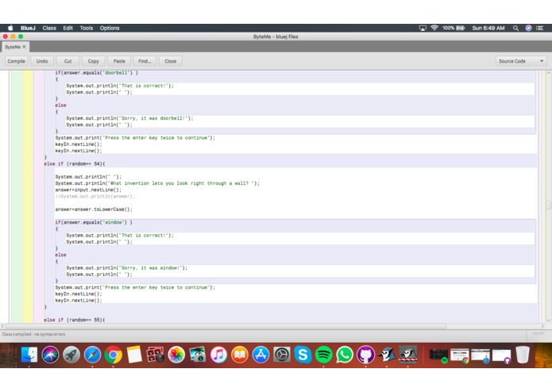Open the Notes app in dock

134,355
